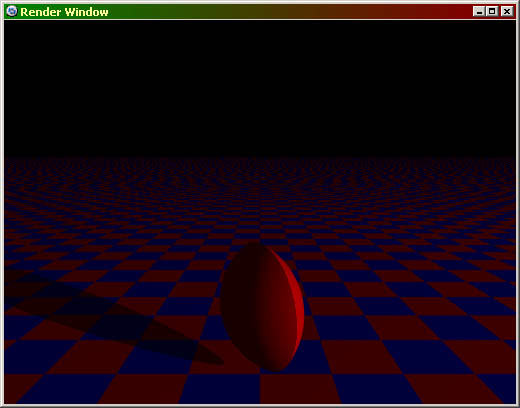Click the top point of the sphere
520x408 pixels.
256,244
